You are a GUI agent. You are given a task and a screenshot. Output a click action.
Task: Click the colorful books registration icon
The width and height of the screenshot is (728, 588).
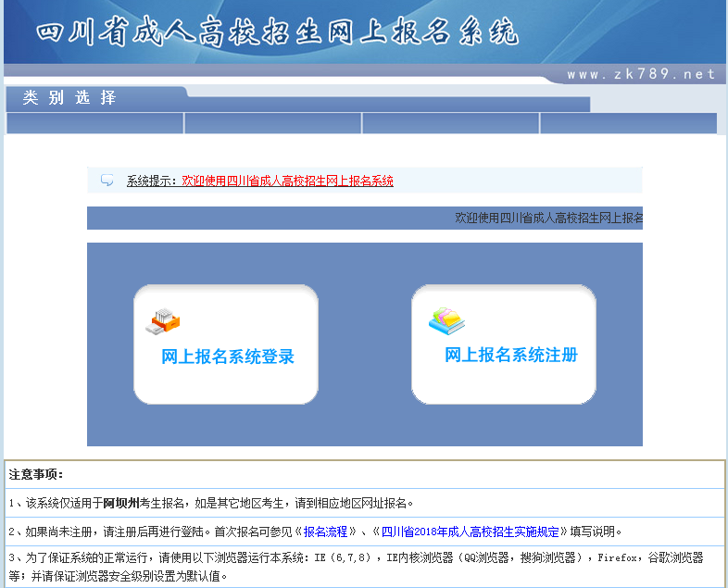tap(446, 320)
